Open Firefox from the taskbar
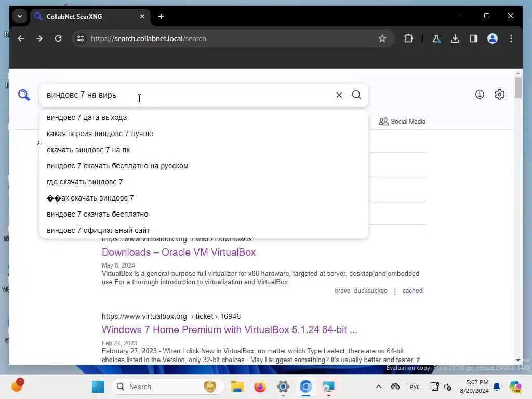 pyautogui.click(x=260, y=387)
